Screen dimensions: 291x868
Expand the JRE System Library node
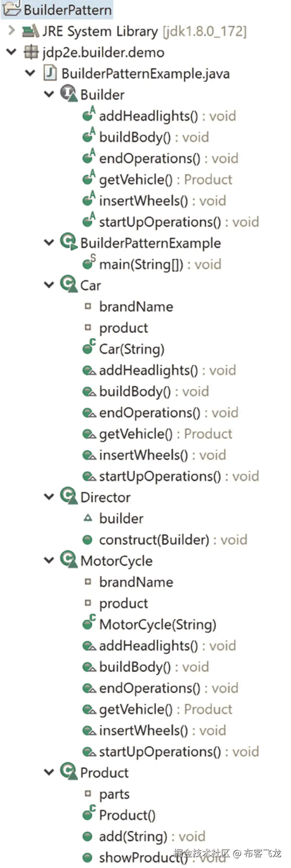pyautogui.click(x=11, y=31)
